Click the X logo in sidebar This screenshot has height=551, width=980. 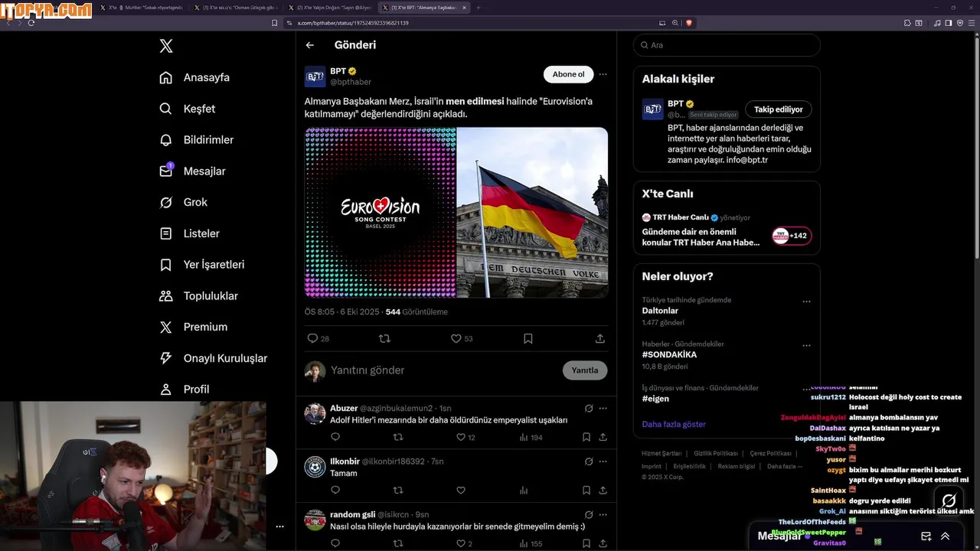tap(166, 46)
